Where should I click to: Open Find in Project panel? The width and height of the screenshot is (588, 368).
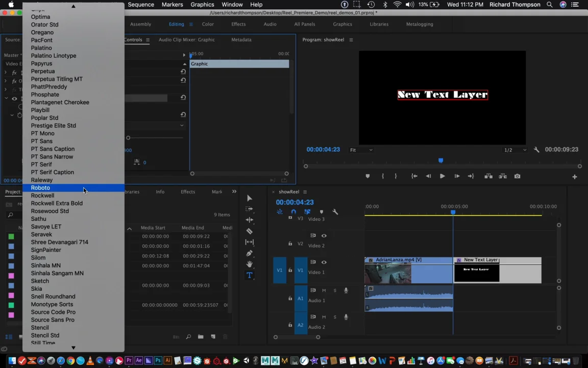tap(188, 337)
